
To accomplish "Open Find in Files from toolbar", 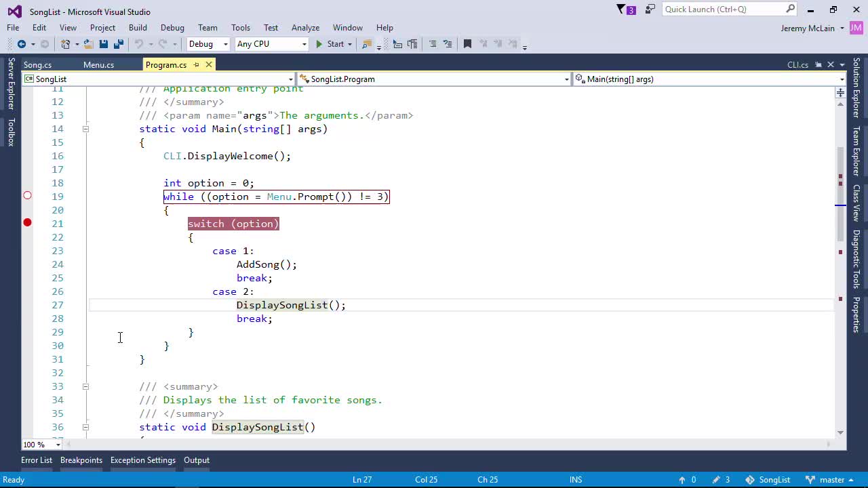I will point(367,44).
